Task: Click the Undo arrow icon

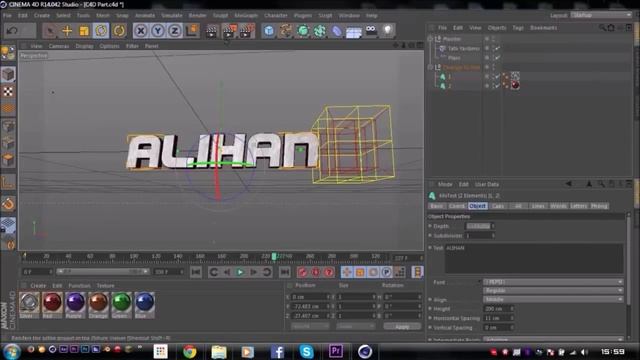Action: [12, 31]
